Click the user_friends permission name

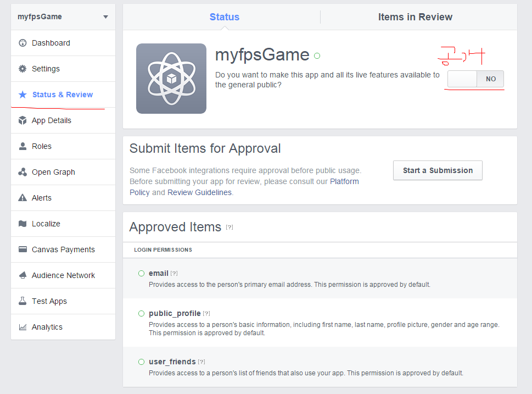[x=172, y=362]
